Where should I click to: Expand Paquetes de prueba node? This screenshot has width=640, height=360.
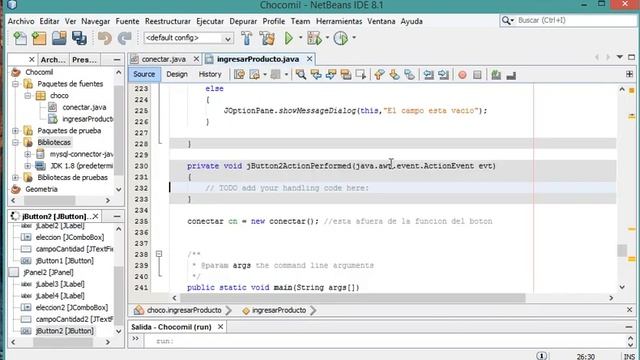pyautogui.click(x=15, y=131)
